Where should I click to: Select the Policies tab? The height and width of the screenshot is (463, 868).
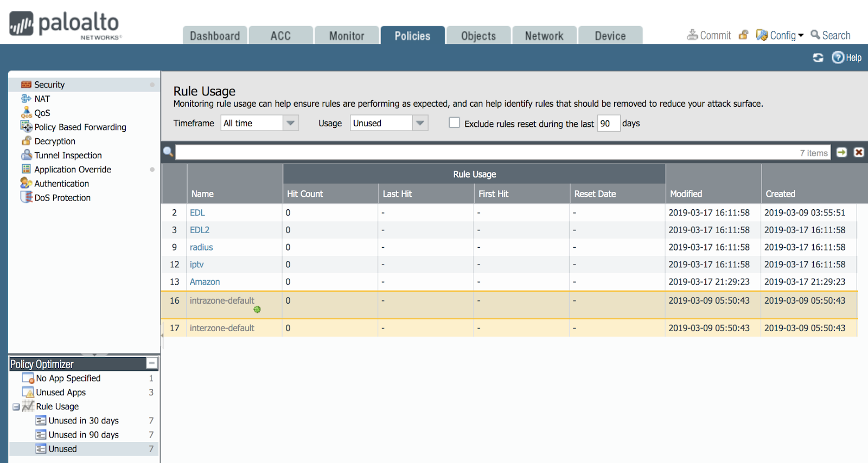[x=412, y=36]
